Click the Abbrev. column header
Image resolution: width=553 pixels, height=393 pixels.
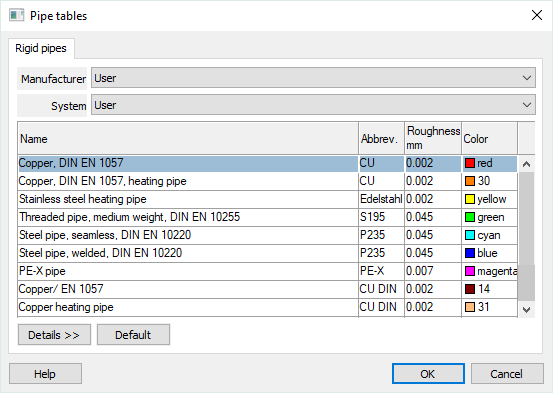381,138
